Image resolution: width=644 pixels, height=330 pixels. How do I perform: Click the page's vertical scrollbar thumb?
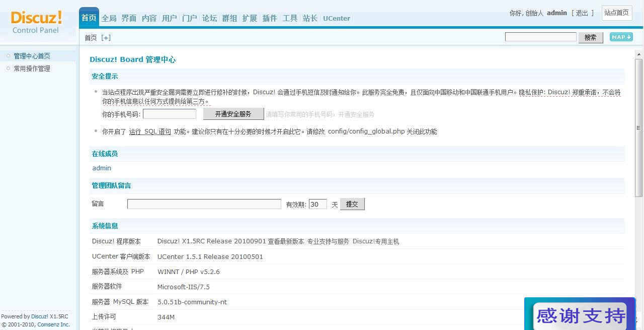coord(639,127)
